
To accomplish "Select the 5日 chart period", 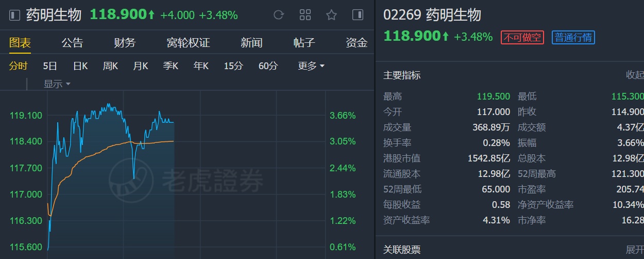I will click(x=50, y=66).
